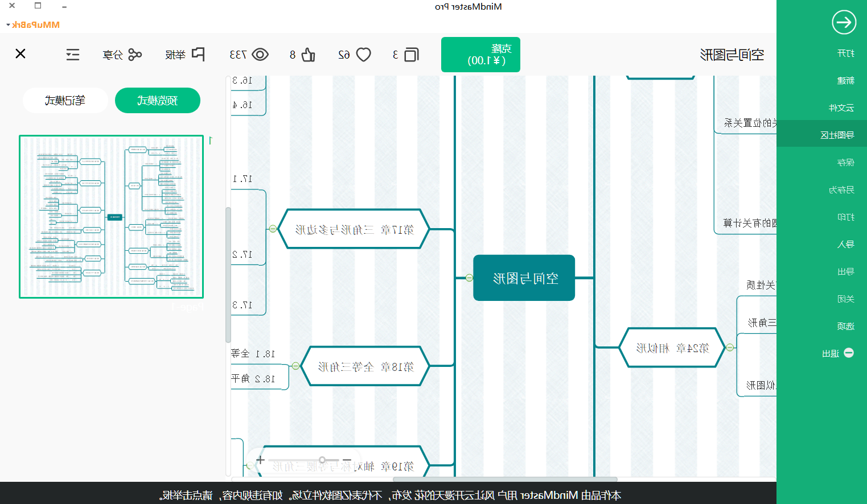Image resolution: width=867 pixels, height=504 pixels.
Task: Select the Close (关闭) sidebar item
Action: [x=846, y=299]
